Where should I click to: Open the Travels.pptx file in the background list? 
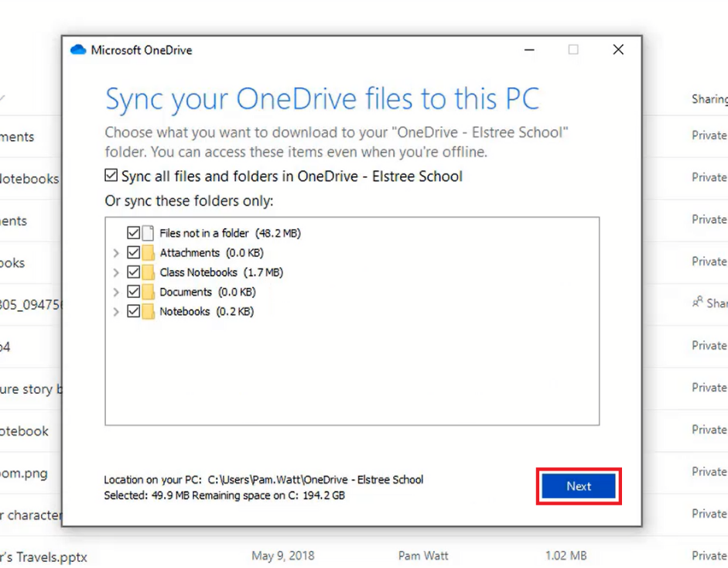click(x=43, y=557)
